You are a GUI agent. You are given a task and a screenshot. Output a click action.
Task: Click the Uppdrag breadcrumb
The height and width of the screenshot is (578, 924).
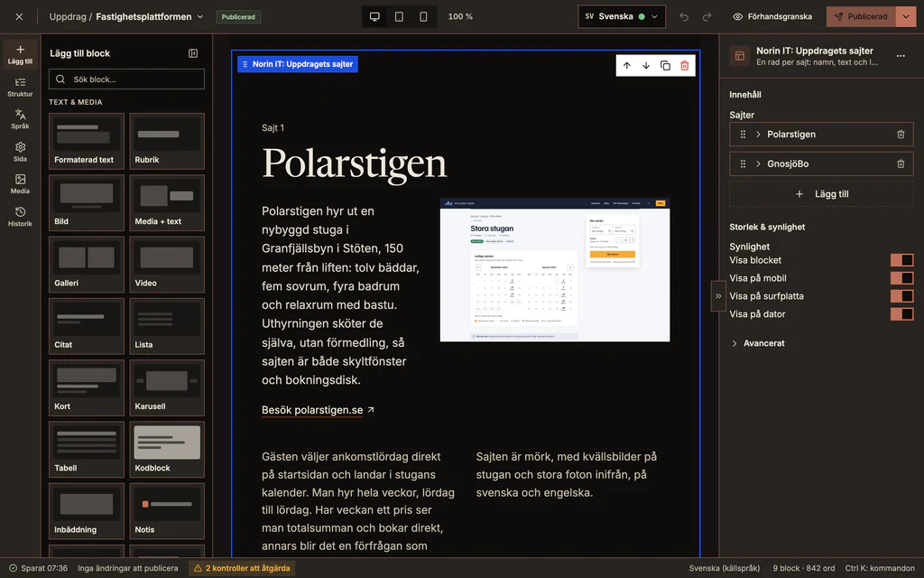pos(68,16)
